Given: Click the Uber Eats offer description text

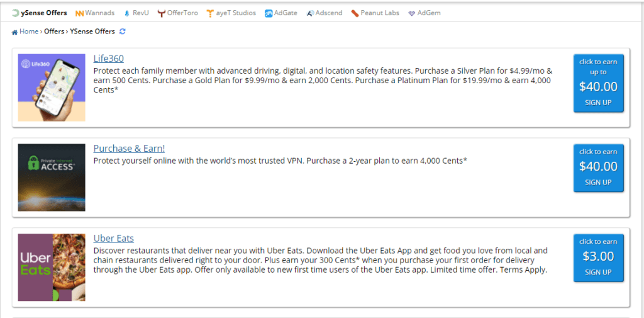Looking at the screenshot, I should [x=321, y=261].
